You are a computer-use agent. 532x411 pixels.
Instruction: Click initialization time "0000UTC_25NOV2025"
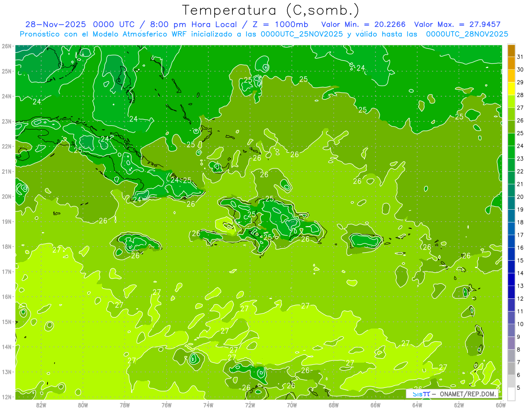click(x=302, y=34)
